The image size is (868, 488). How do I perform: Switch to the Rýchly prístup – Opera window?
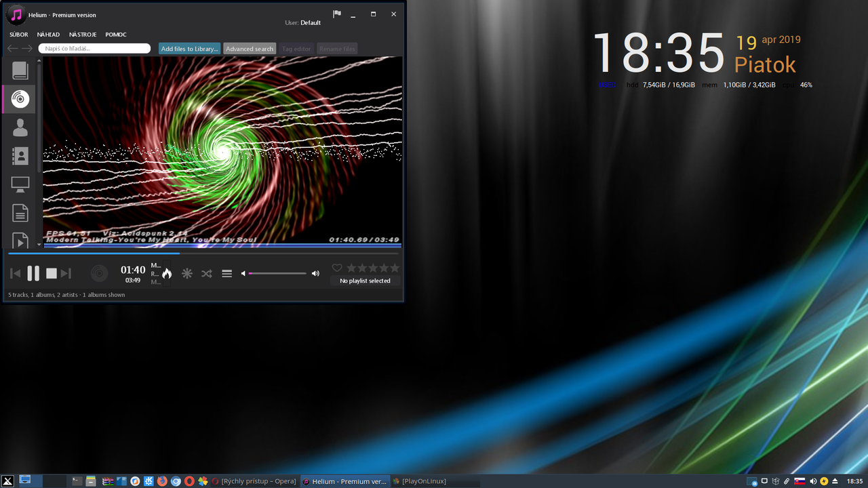point(254,481)
